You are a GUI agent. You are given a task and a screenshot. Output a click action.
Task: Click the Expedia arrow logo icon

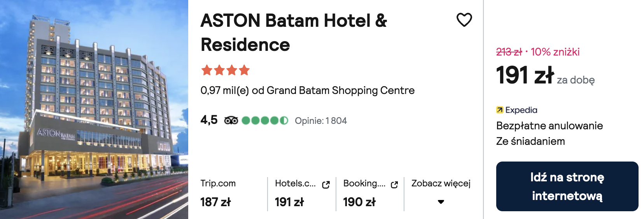tap(500, 110)
